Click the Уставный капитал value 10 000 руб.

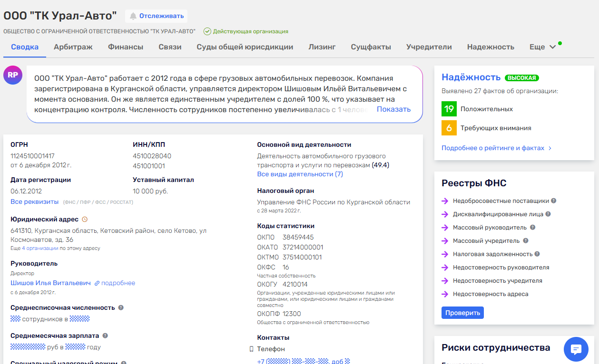click(x=150, y=191)
